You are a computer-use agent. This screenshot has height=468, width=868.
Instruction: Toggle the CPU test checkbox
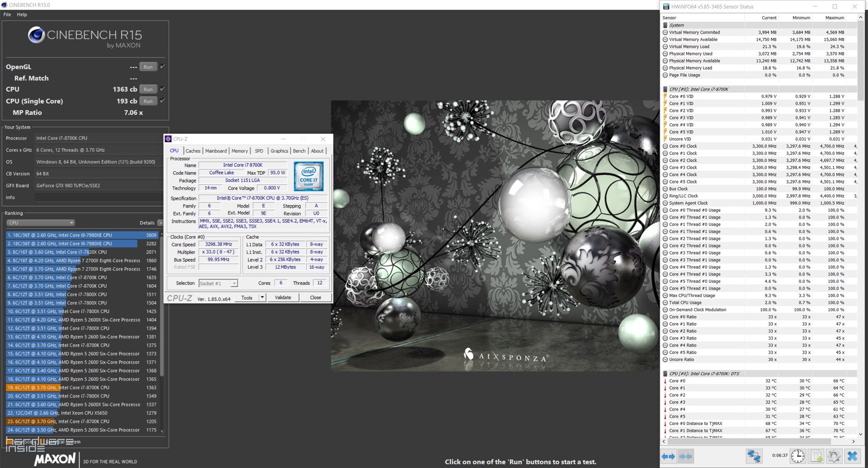click(x=162, y=89)
